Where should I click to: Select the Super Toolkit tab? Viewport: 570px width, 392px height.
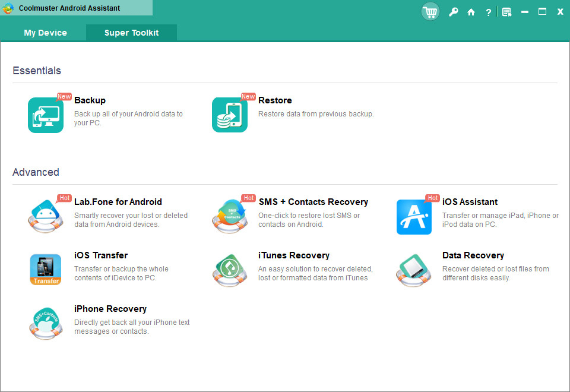pyautogui.click(x=131, y=33)
